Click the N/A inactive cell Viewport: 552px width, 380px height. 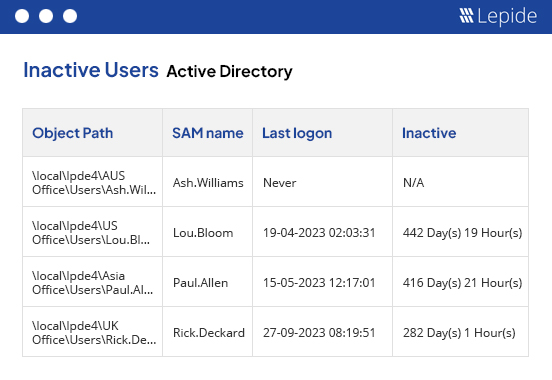[x=460, y=182]
